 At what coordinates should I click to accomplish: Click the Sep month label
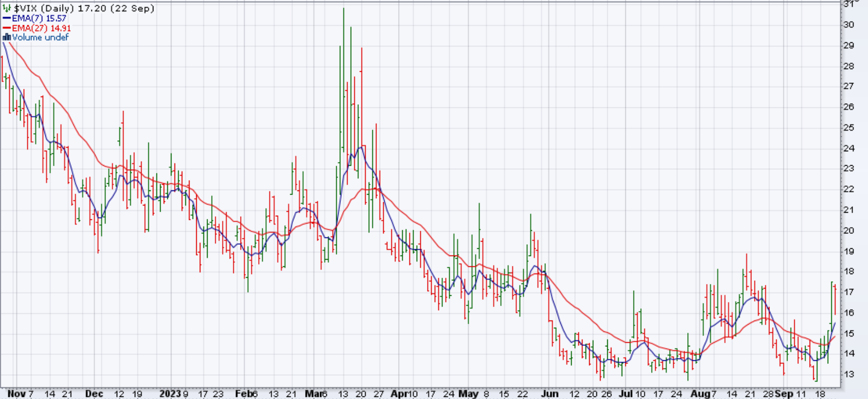[x=784, y=394]
